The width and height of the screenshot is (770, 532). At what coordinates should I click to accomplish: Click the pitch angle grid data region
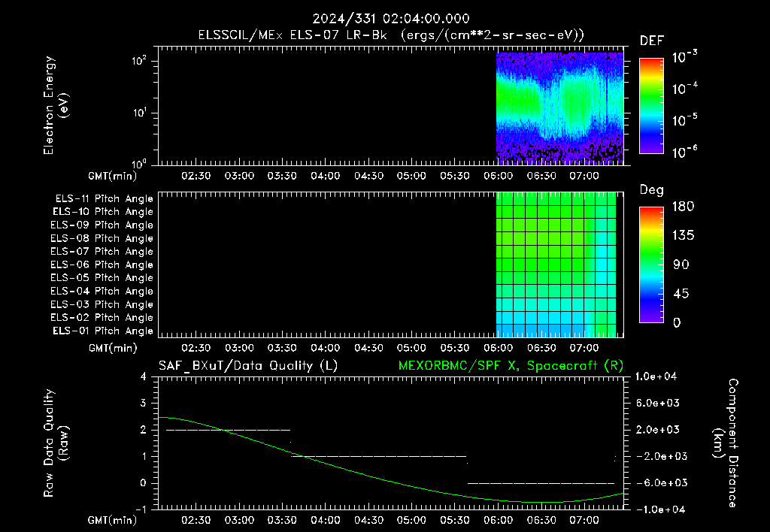[556, 264]
